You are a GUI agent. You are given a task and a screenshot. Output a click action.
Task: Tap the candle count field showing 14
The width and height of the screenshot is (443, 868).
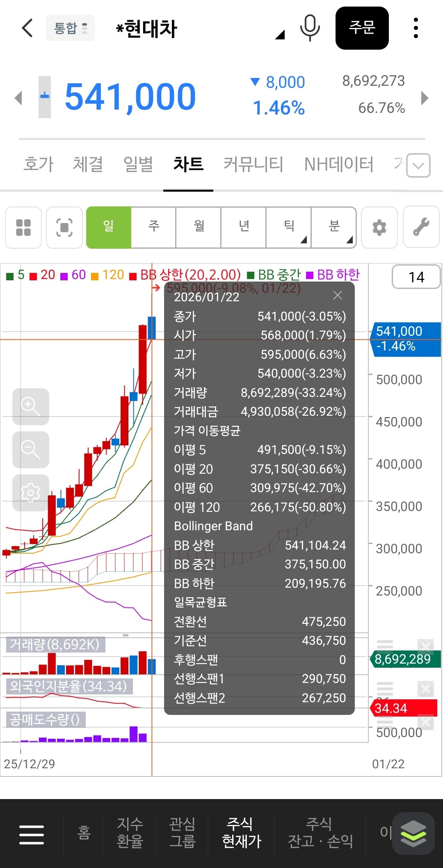tap(416, 277)
